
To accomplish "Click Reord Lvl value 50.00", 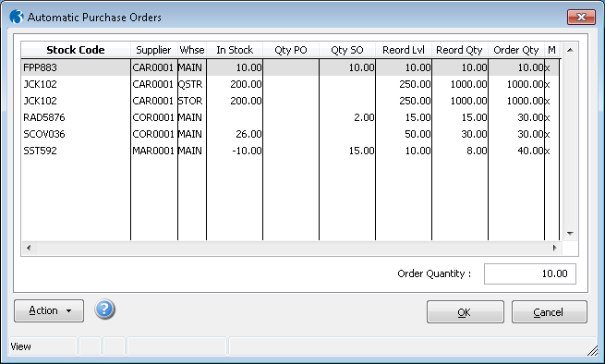I will 417,134.
